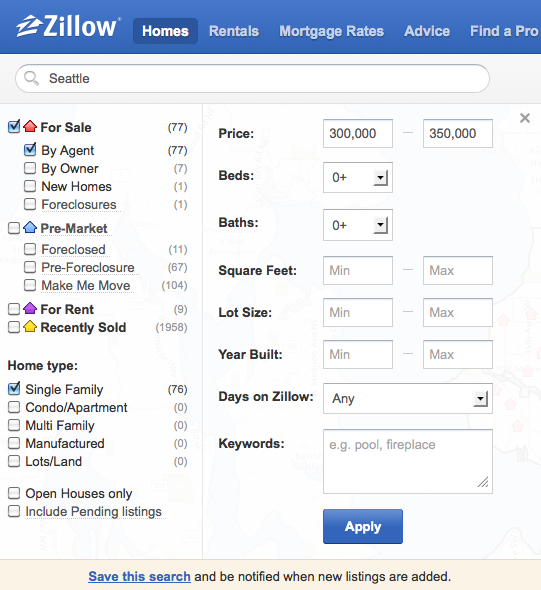Enable Make Me Move listings
Screen dimensions: 541x590
coord(30,285)
